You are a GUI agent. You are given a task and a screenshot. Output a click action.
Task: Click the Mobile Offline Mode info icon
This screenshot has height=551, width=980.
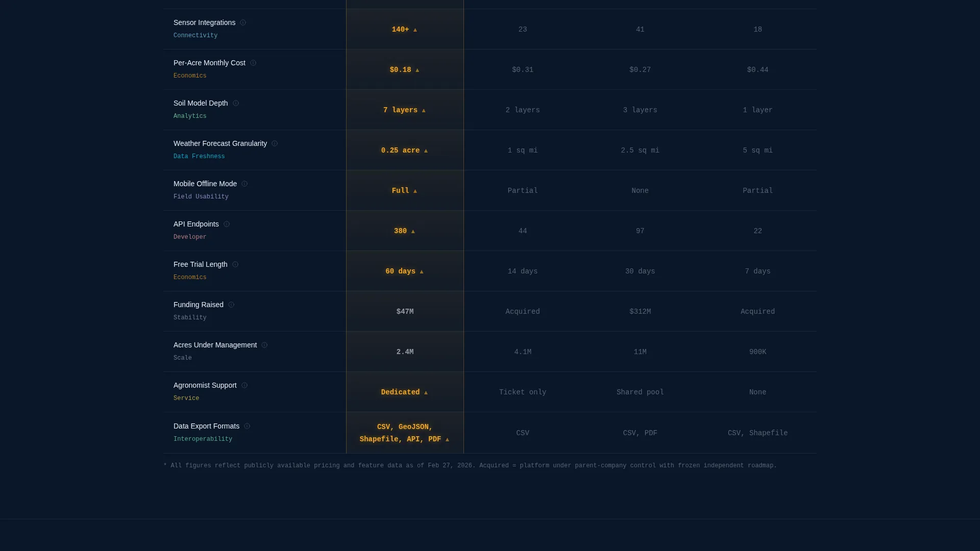(x=244, y=184)
